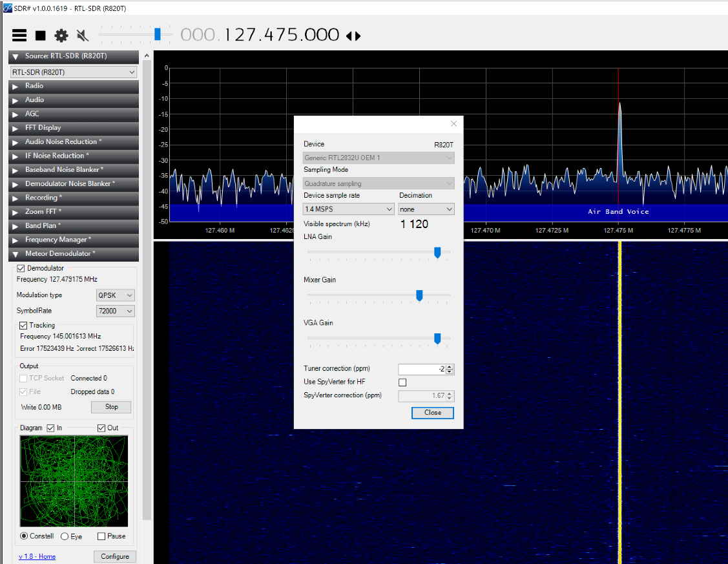The width and height of the screenshot is (728, 564).
Task: Click the Stop button in Output
Action: (x=111, y=406)
